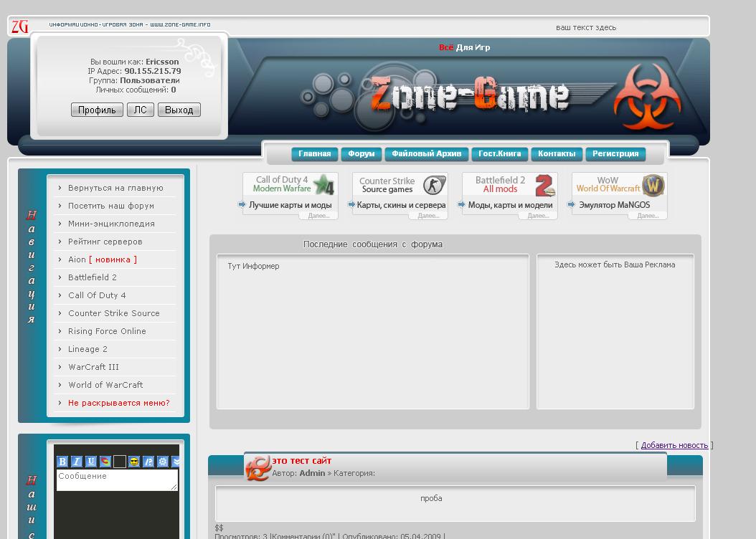
Task: Click the World of Warcraft W icon
Action: [x=653, y=185]
